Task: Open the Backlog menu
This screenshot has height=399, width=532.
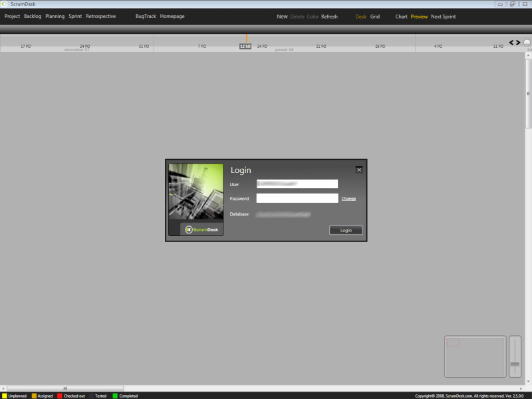Action: click(x=33, y=16)
